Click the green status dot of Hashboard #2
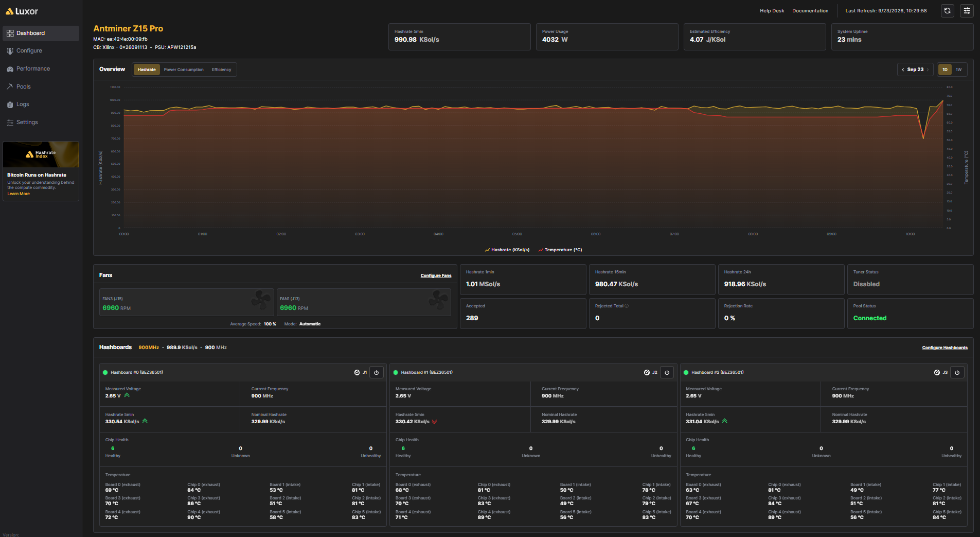 [686, 372]
